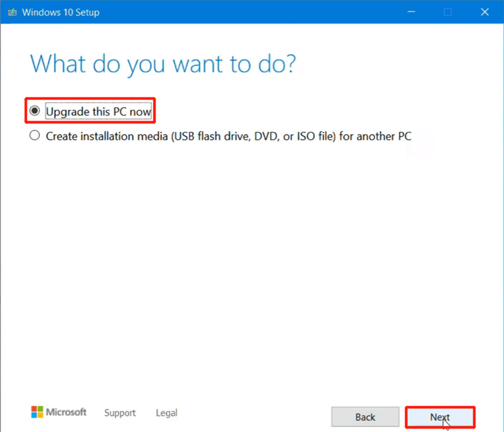Minimize the Windows 10 Setup window
The image size is (504, 432).
411,12
